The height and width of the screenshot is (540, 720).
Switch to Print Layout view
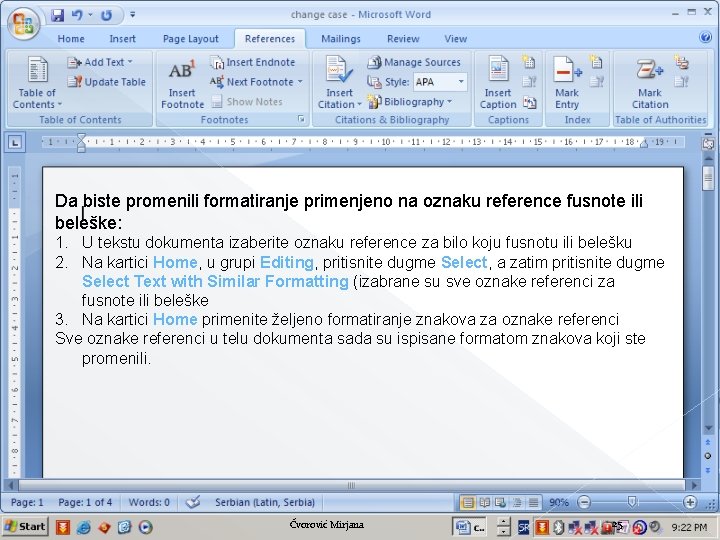tap(467, 502)
